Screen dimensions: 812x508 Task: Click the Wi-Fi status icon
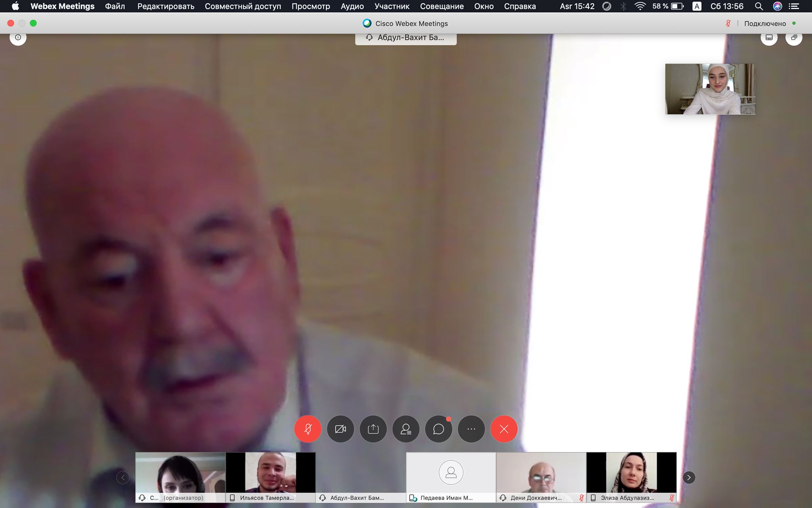click(640, 6)
